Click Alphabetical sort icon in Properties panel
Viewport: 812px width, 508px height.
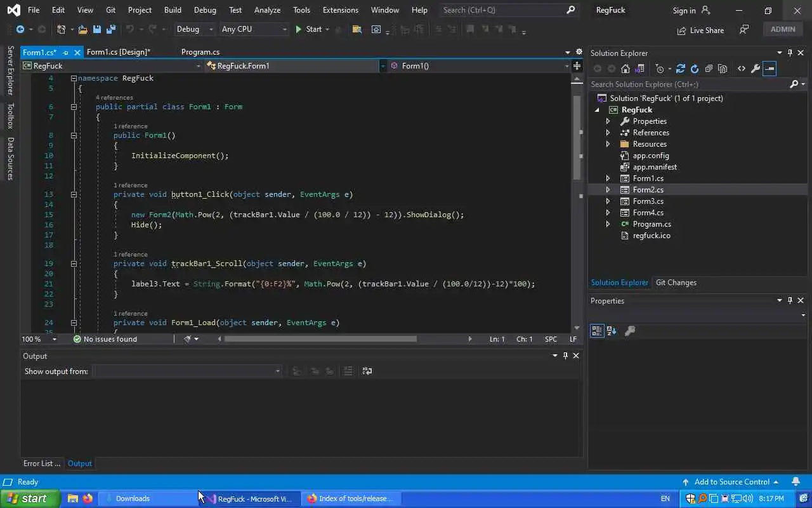(x=612, y=331)
